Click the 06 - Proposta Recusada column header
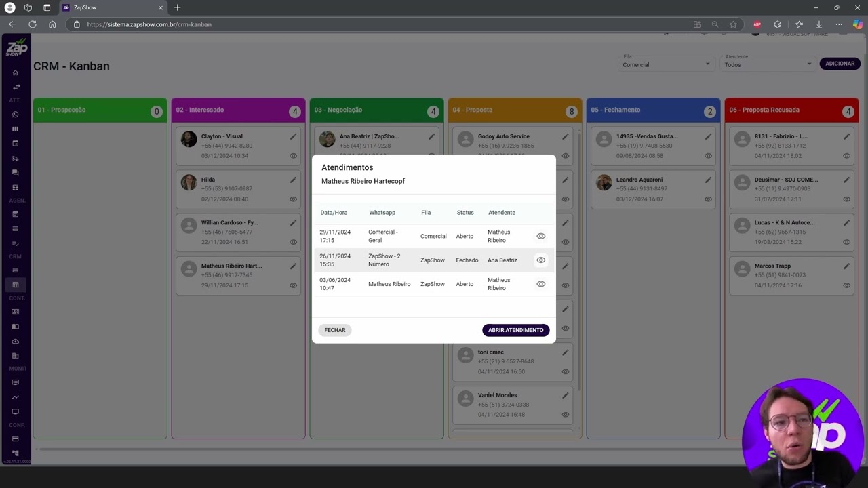Image resolution: width=868 pixels, height=488 pixels. point(791,110)
